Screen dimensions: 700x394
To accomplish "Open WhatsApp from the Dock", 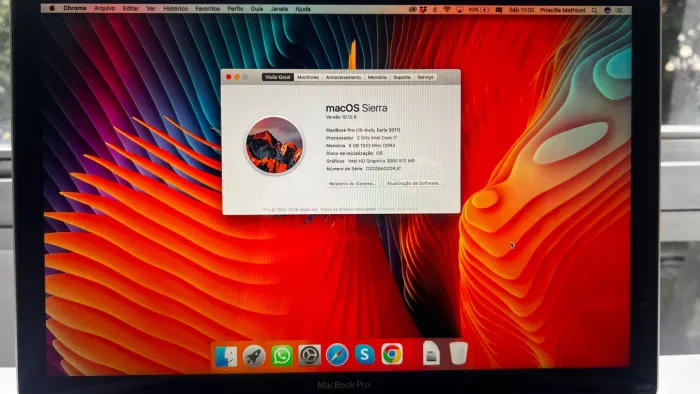I will pyautogui.click(x=282, y=356).
